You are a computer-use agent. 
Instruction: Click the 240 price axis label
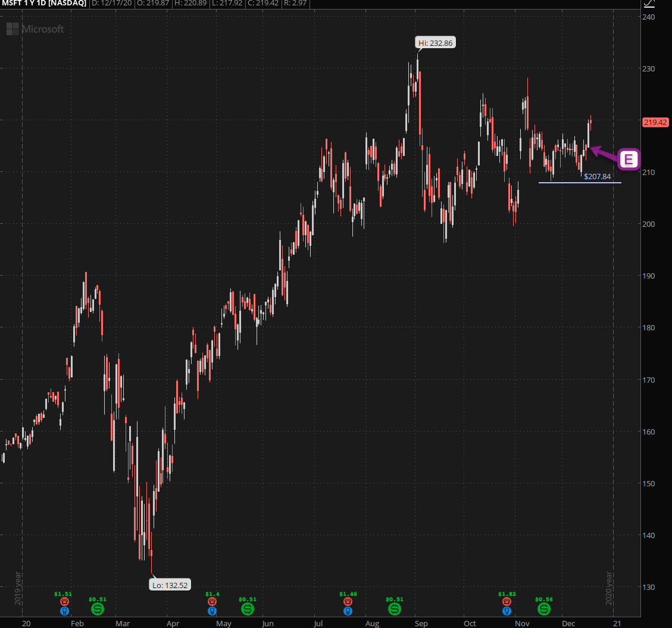click(x=648, y=17)
